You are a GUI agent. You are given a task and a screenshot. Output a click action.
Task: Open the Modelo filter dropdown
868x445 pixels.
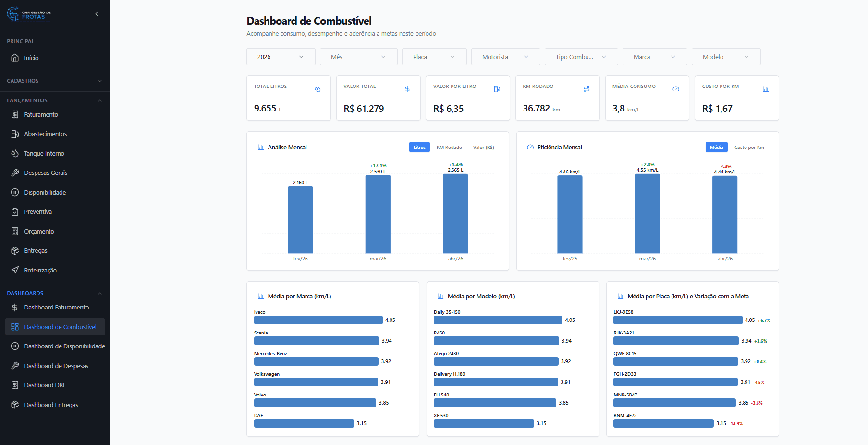coord(726,57)
